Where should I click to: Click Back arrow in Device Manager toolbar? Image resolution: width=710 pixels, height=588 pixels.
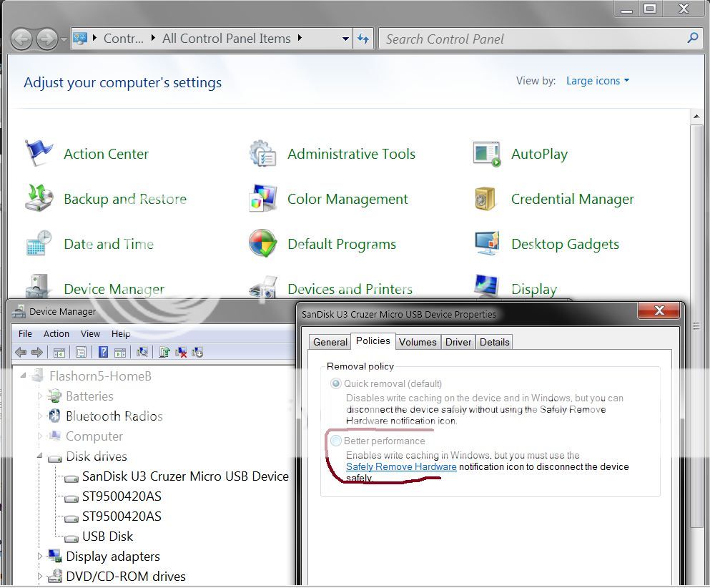click(21, 352)
